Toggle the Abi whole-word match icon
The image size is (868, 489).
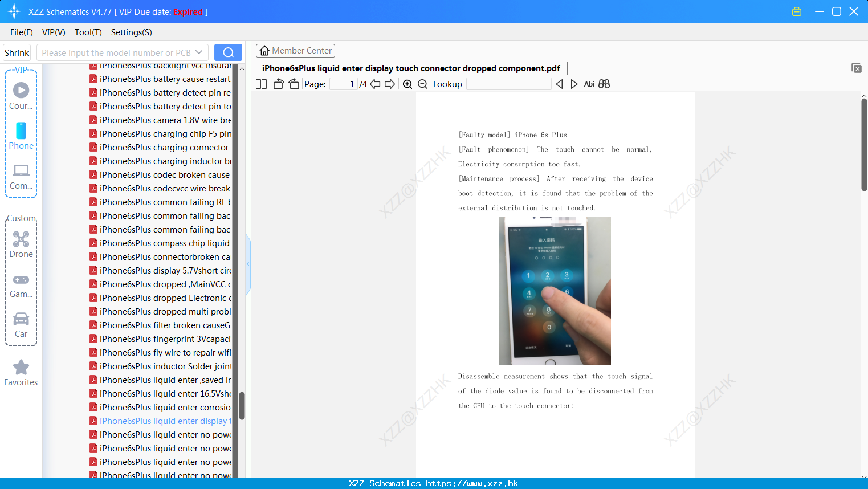click(x=589, y=84)
